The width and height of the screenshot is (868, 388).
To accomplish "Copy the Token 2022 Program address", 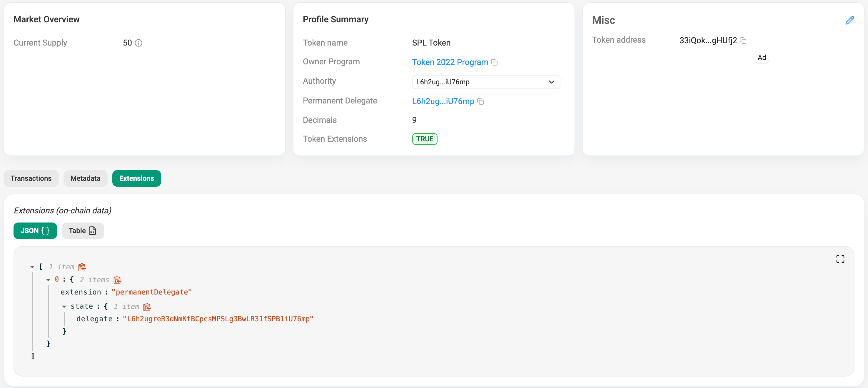I will (494, 62).
